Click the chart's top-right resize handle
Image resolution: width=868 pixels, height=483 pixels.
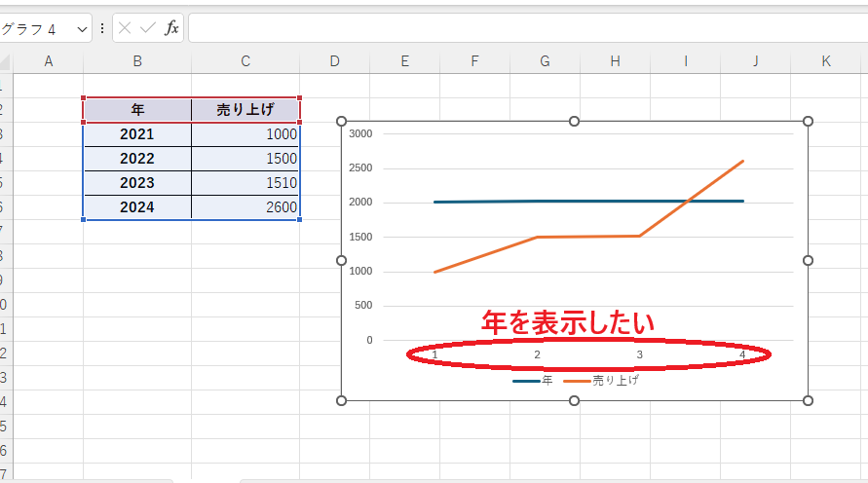(808, 121)
